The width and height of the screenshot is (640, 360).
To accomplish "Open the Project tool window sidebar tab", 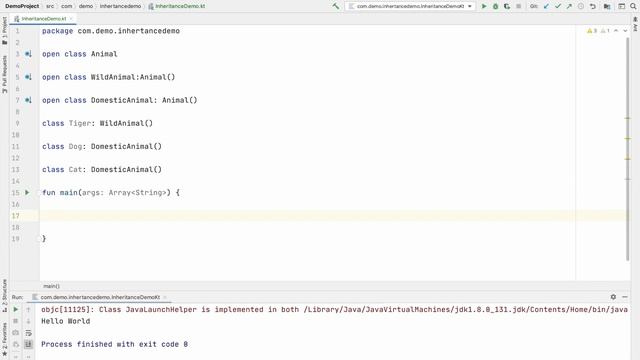I will (x=4, y=31).
